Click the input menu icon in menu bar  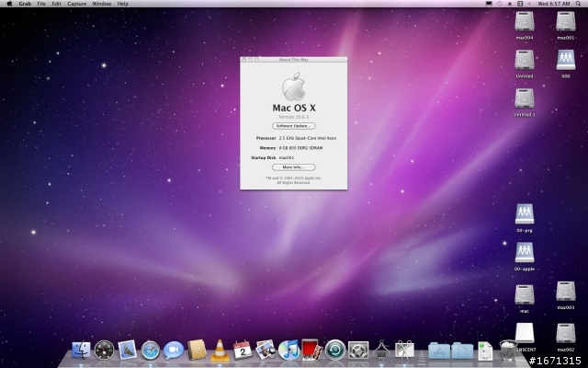[x=520, y=4]
